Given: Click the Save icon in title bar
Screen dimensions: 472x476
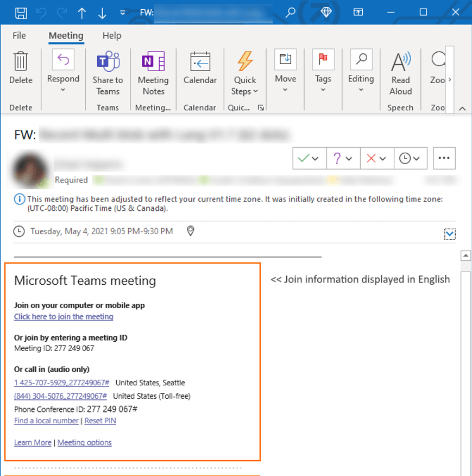Looking at the screenshot, I should click(x=21, y=12).
